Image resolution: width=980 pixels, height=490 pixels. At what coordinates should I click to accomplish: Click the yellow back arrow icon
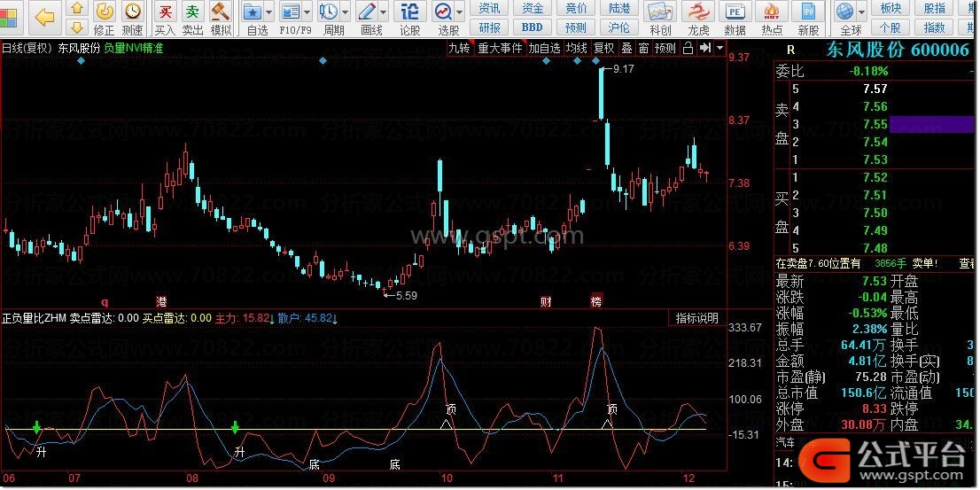pyautogui.click(x=45, y=18)
